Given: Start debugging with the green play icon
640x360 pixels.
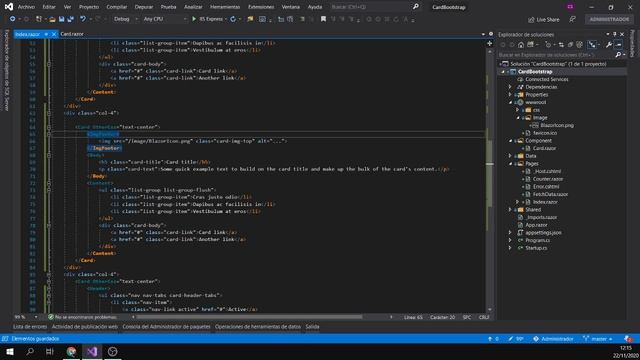Looking at the screenshot, I should click(x=194, y=19).
